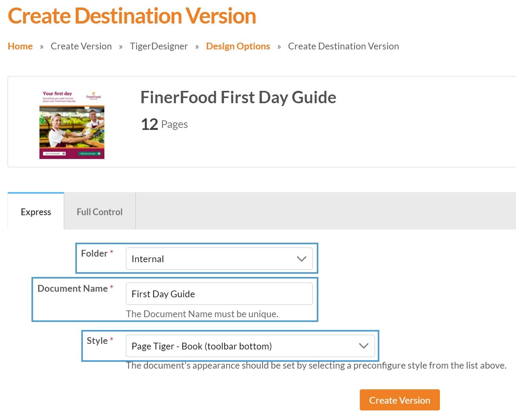Select the TigerDesigner breadcrumb item
Viewport: 516px width, 420px height.
pyautogui.click(x=159, y=46)
